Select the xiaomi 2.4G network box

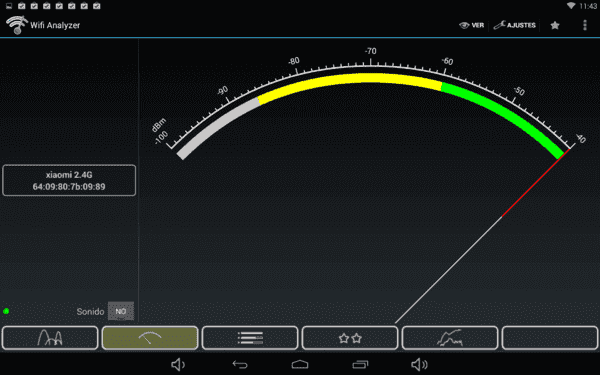click(x=69, y=180)
